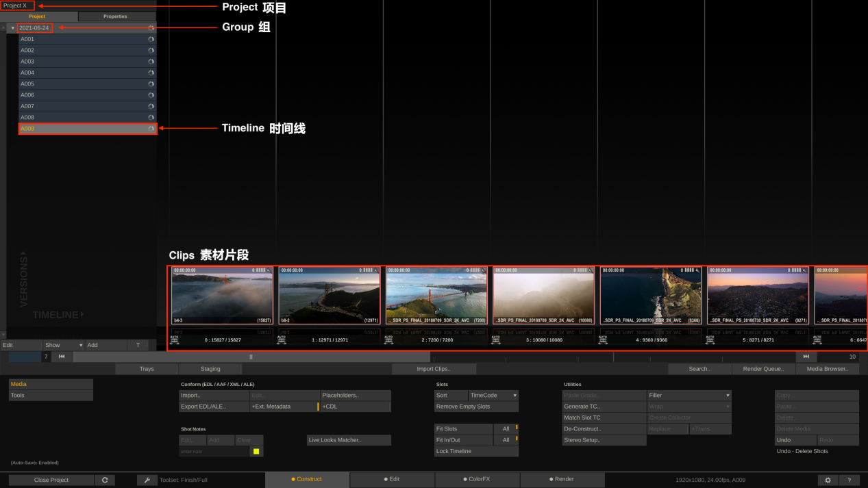
Task: Switch to the Properties tab
Action: tap(117, 16)
